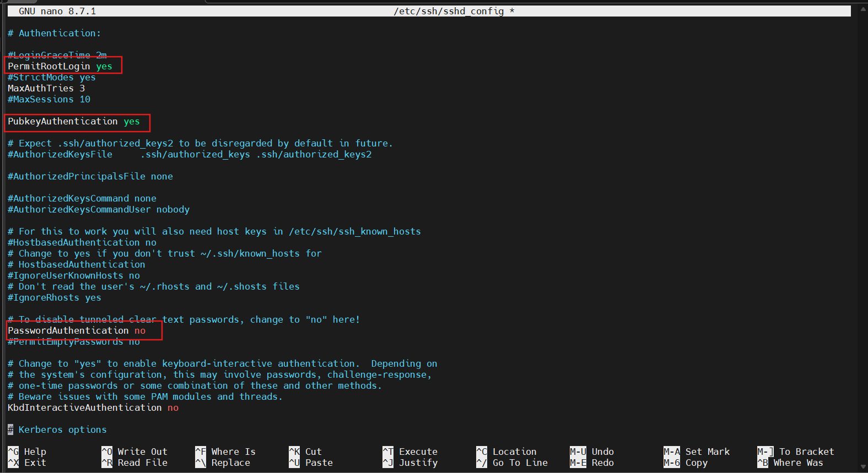The width and height of the screenshot is (868, 473).
Task: Click the #MaxSessions 10 line
Action: 49,99
